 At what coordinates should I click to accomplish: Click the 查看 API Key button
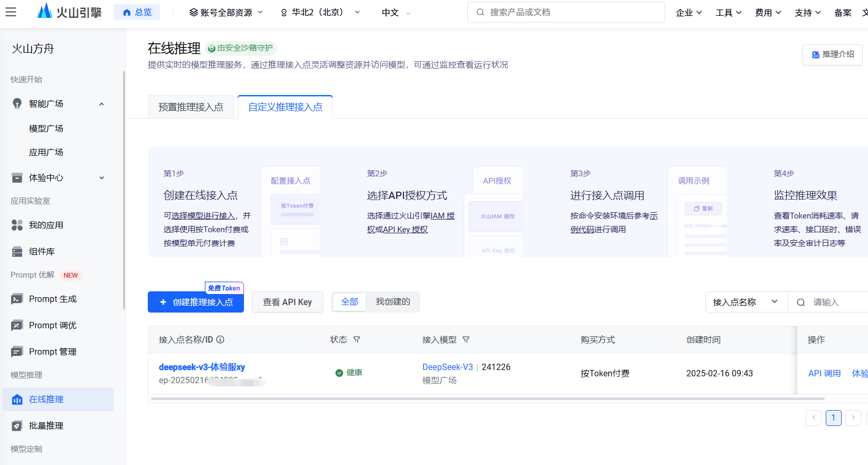pyautogui.click(x=287, y=302)
